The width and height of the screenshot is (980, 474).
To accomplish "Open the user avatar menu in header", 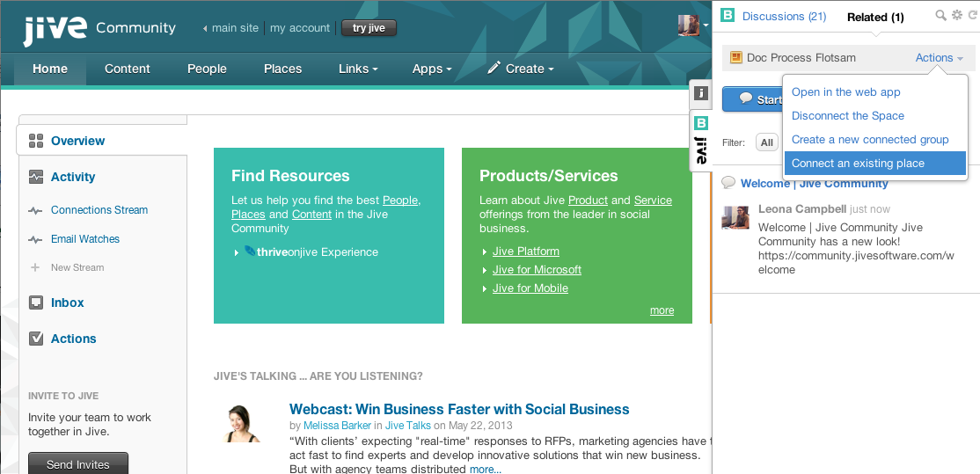I will [x=689, y=26].
